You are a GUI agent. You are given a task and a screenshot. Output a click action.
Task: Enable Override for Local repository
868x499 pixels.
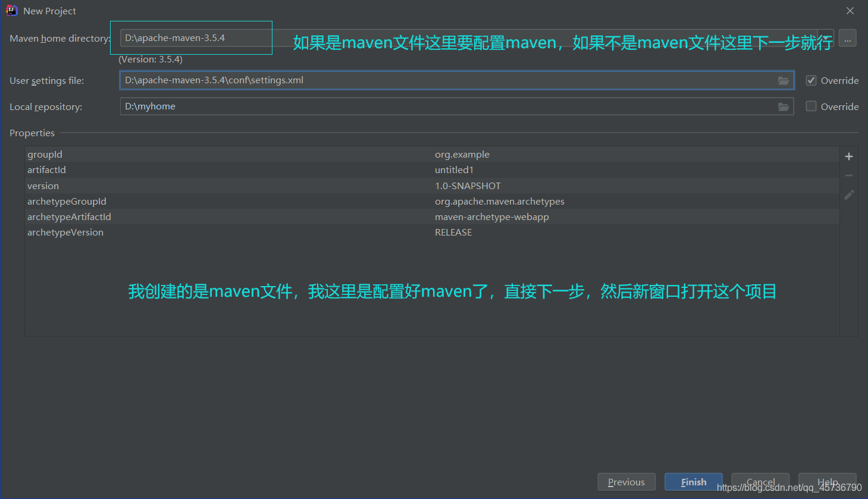tap(811, 106)
